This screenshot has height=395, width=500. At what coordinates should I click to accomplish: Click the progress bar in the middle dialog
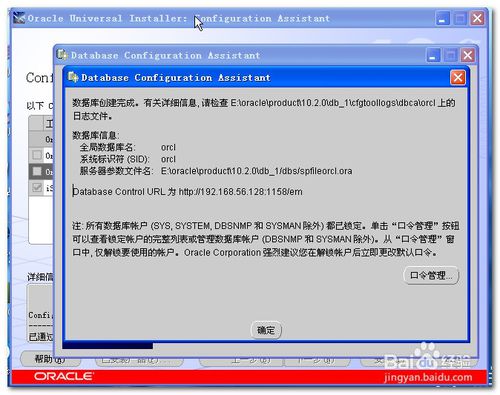click(108, 346)
